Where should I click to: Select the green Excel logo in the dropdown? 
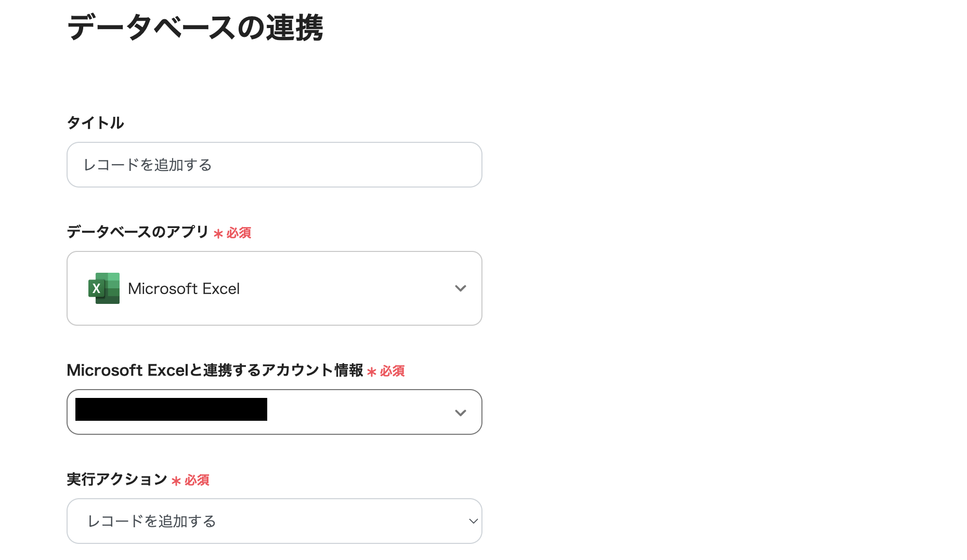coord(103,288)
